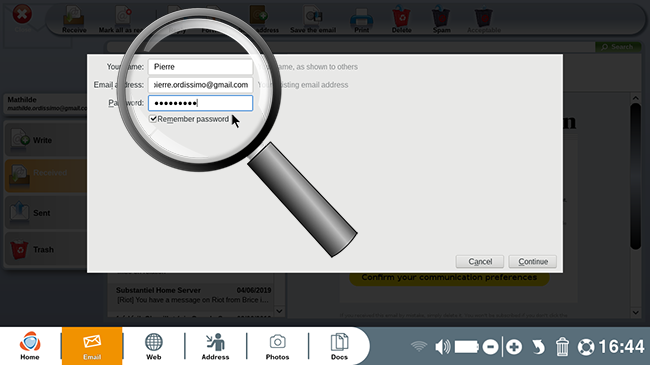The height and width of the screenshot is (365, 650).
Task: Click the Continue button in dialog
Action: point(533,262)
